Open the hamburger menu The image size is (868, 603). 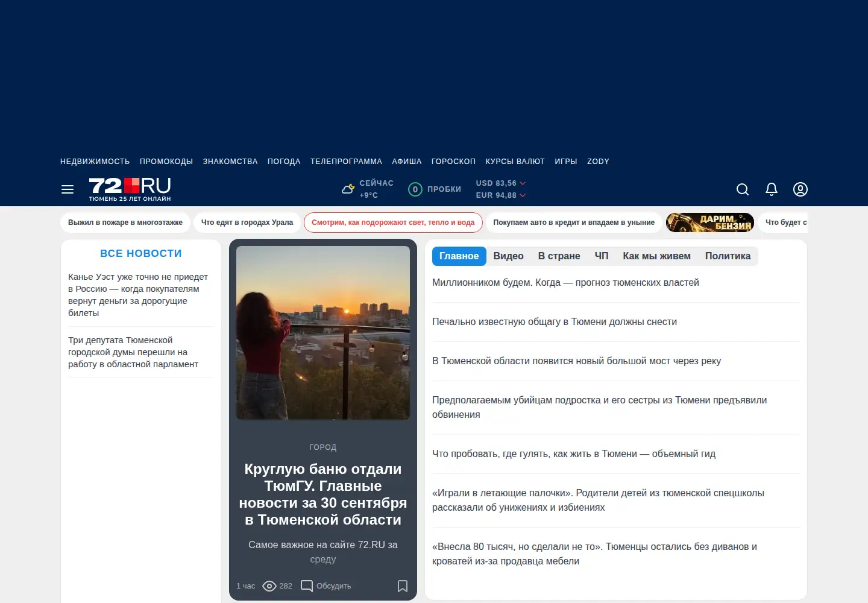68,189
